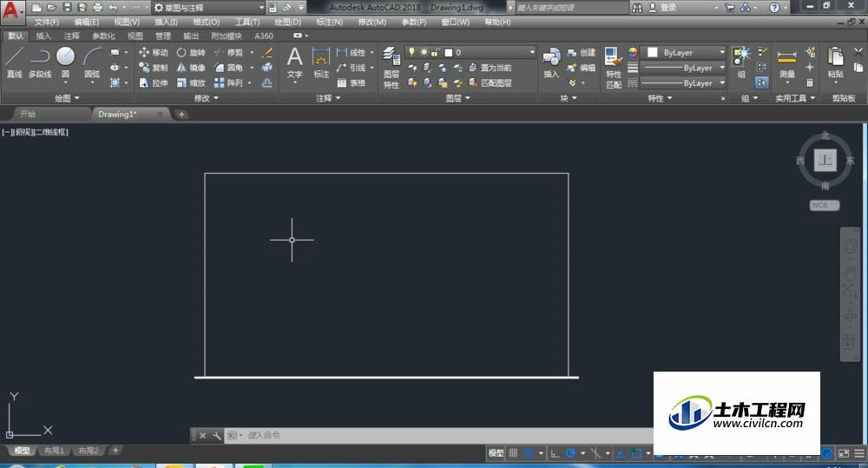The image size is (868, 468).
Task: Click the help search keyword field
Action: tap(572, 7)
